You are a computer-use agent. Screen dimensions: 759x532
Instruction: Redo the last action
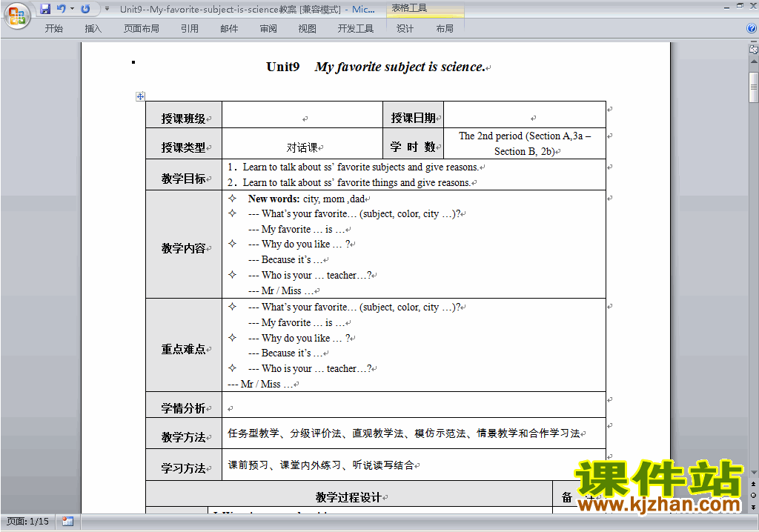(86, 9)
